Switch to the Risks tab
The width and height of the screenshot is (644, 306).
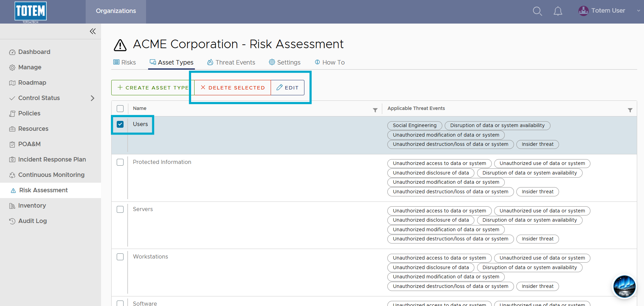click(125, 62)
